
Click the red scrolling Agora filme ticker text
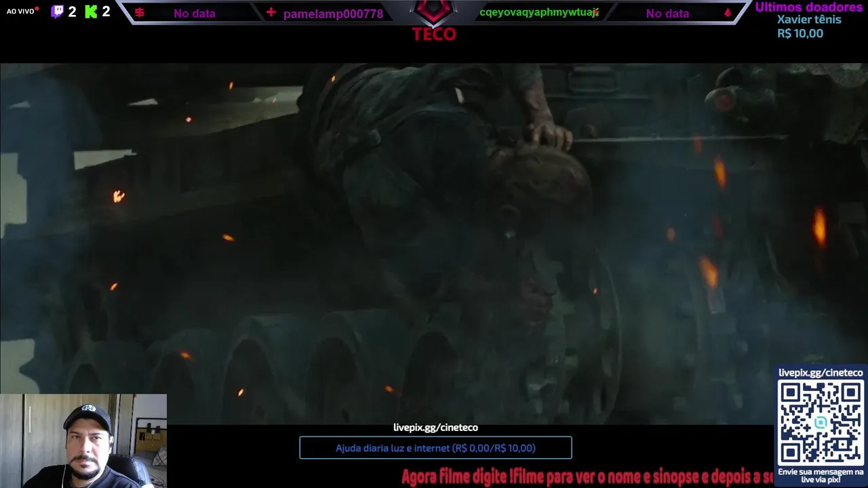point(587,477)
